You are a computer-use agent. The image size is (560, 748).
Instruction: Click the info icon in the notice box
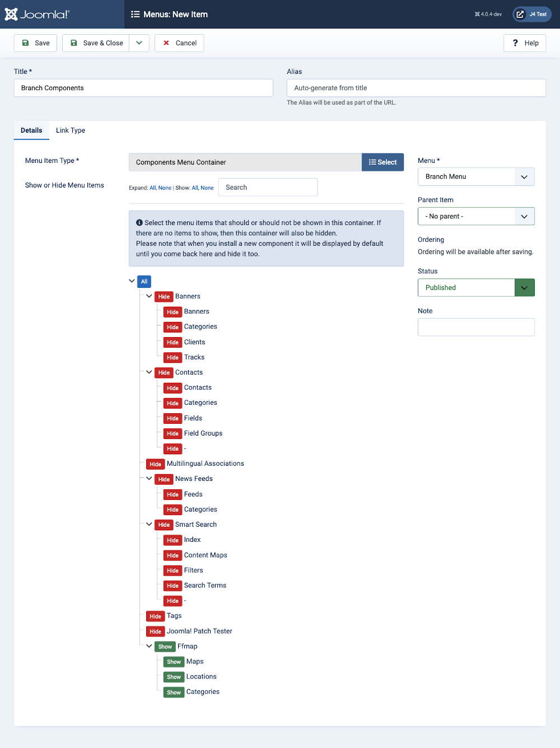tap(140, 222)
